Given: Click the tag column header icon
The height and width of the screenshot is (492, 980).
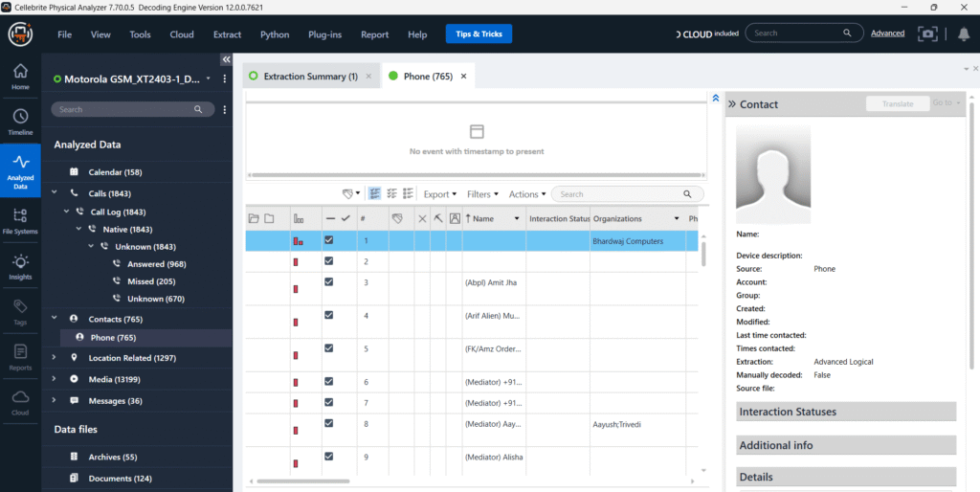Looking at the screenshot, I should [396, 219].
